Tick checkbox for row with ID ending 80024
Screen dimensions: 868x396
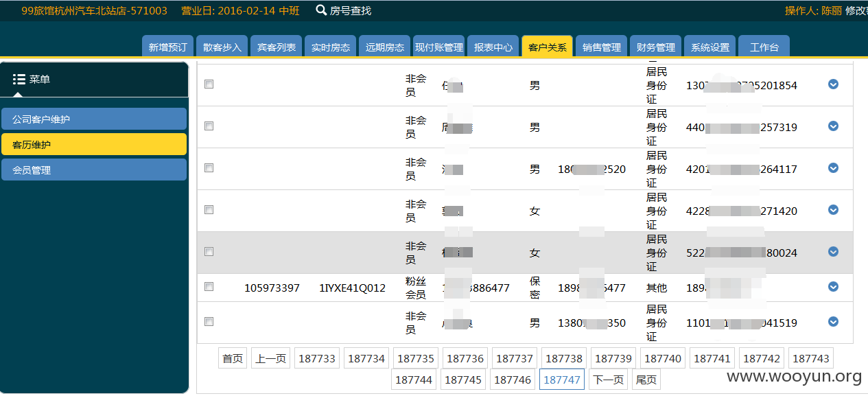(x=209, y=251)
